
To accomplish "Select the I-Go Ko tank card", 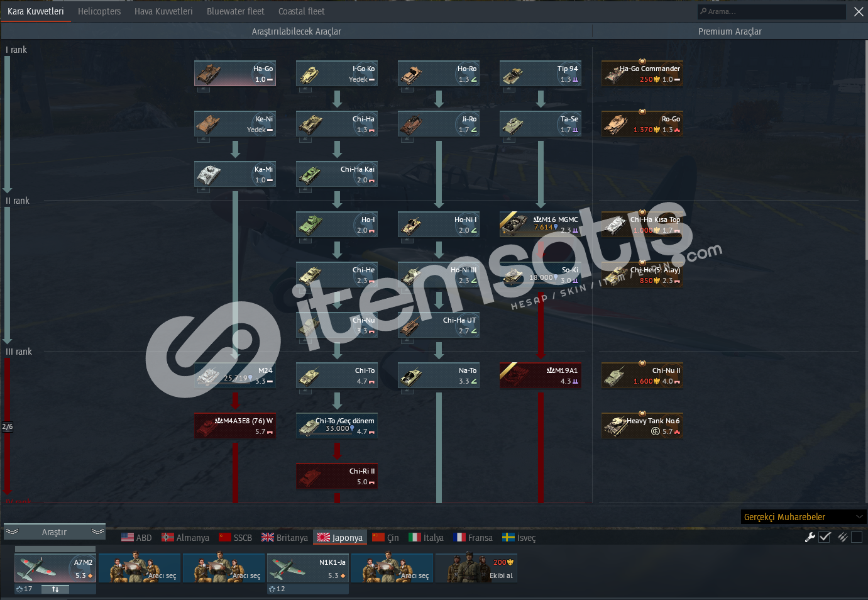I will 337,74.
